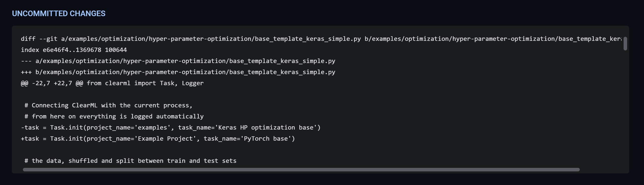Click the 'examples' project name in removed line
Screen dimensions: 644x185
click(152, 128)
